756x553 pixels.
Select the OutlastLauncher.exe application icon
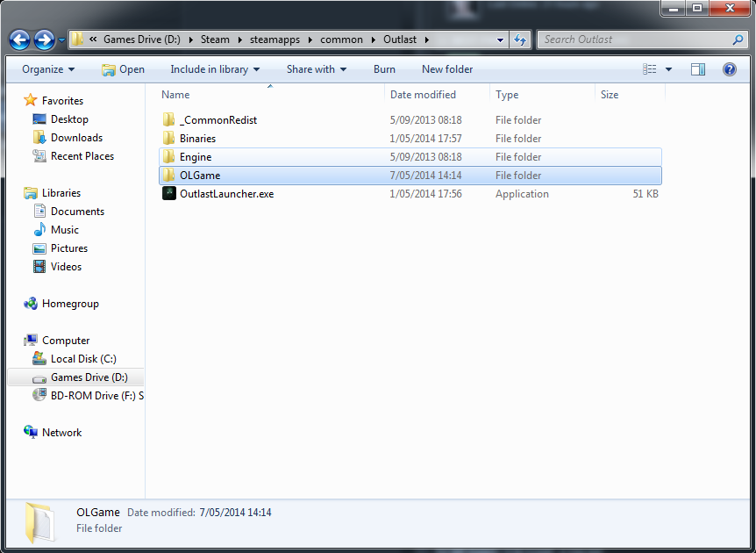pos(168,193)
